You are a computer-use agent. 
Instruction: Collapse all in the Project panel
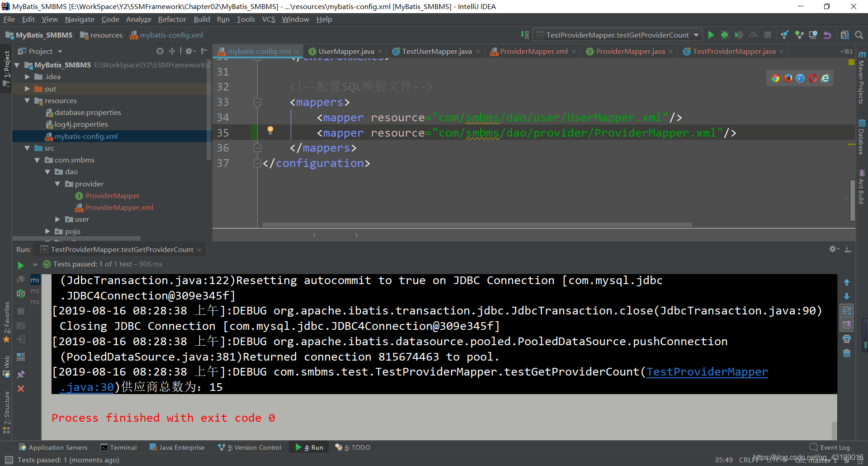click(172, 51)
